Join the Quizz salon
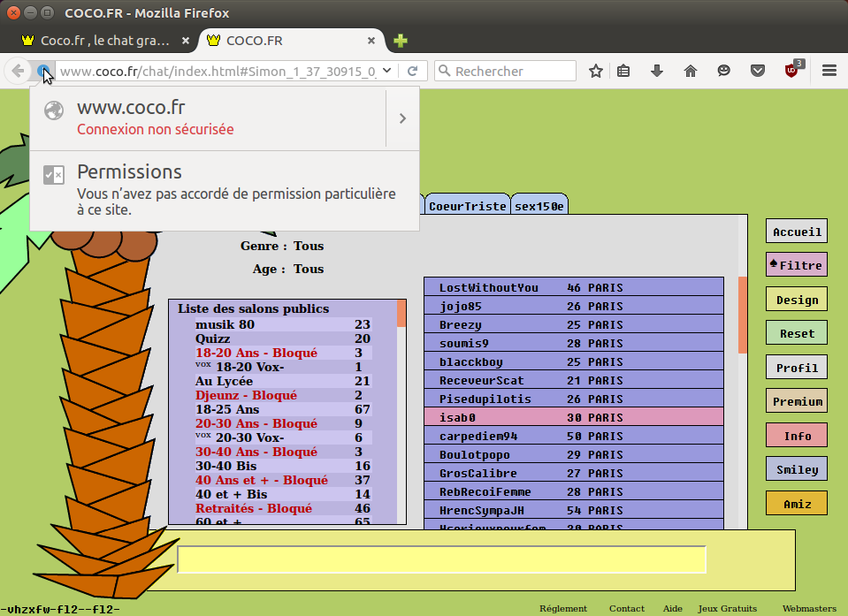Viewport: 848px width, 616px height. pos(283,338)
